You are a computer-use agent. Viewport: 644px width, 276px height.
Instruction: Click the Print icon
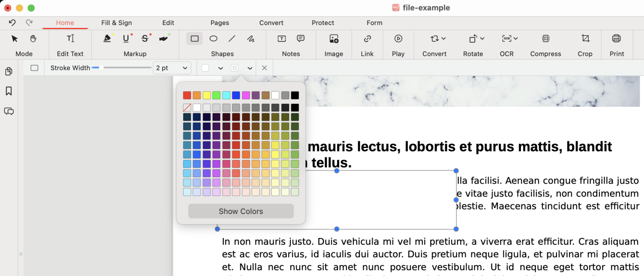617,38
